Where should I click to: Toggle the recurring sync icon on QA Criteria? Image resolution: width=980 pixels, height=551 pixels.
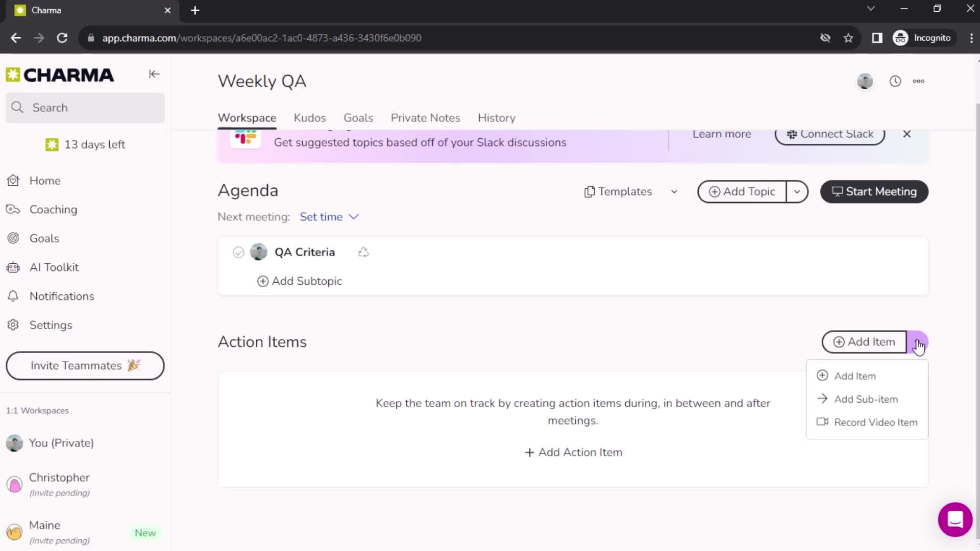click(363, 252)
